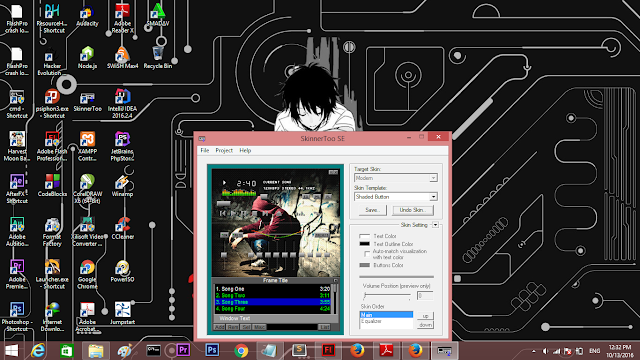Launch Node.js desktop shortcut
This screenshot has width=640, height=360.
(x=87, y=57)
